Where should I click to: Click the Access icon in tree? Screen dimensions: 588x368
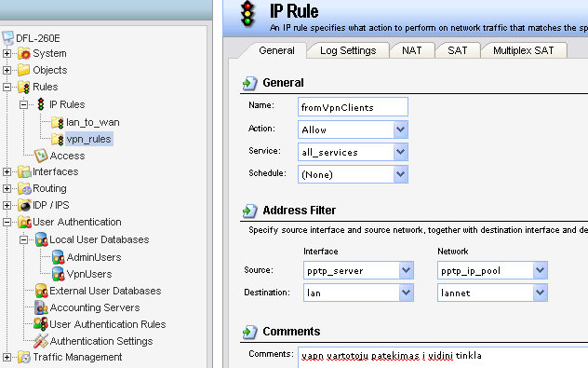click(41, 156)
